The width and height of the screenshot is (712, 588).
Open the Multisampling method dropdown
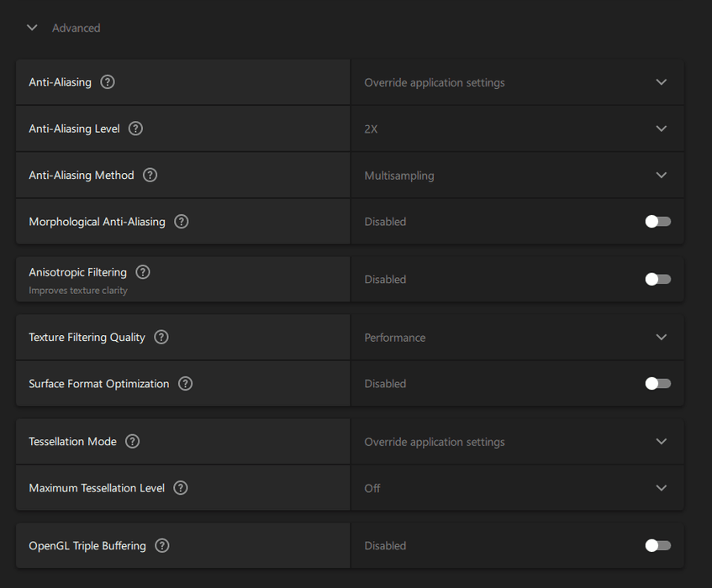(517, 176)
